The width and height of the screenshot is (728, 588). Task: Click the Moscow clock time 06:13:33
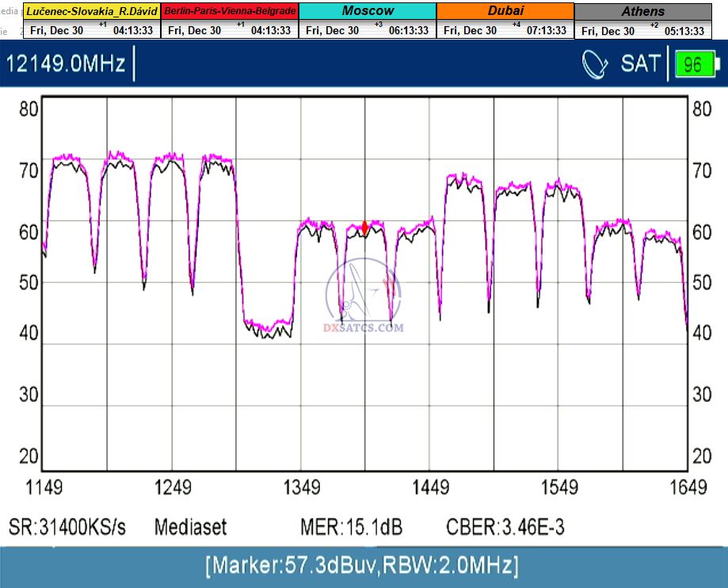coord(409,30)
